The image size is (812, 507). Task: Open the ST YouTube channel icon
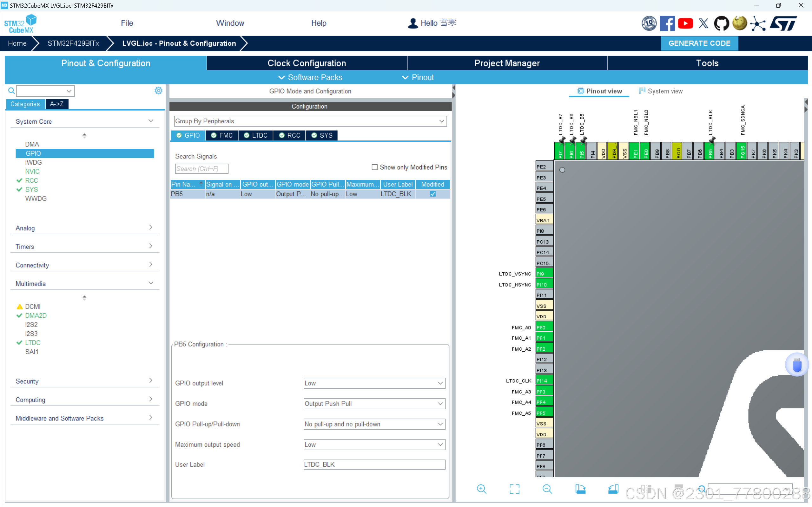click(x=685, y=23)
